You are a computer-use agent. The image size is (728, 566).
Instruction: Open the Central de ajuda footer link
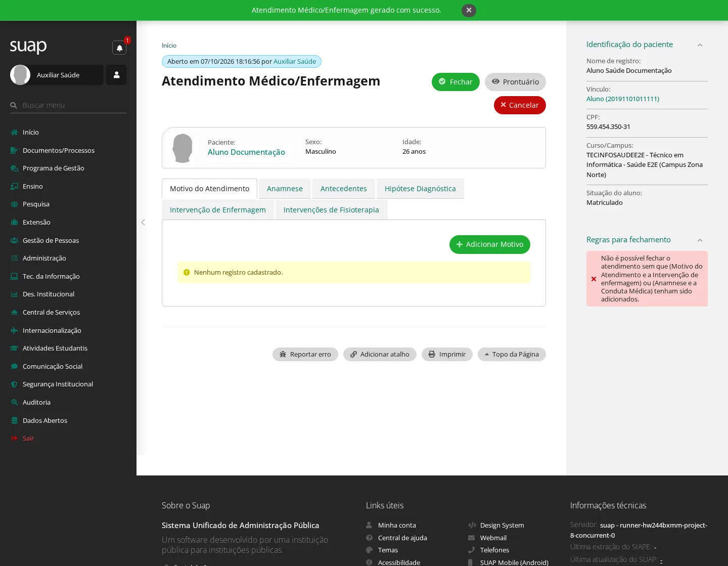click(x=402, y=538)
